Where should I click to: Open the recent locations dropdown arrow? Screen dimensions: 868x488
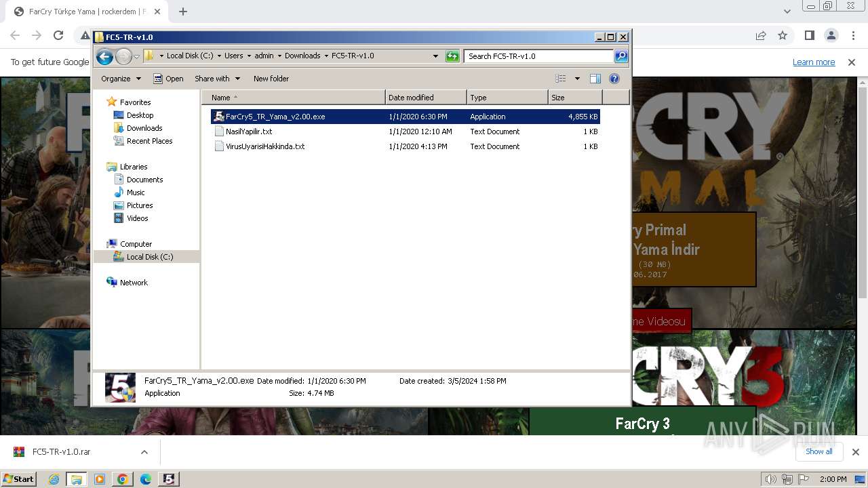tap(137, 56)
